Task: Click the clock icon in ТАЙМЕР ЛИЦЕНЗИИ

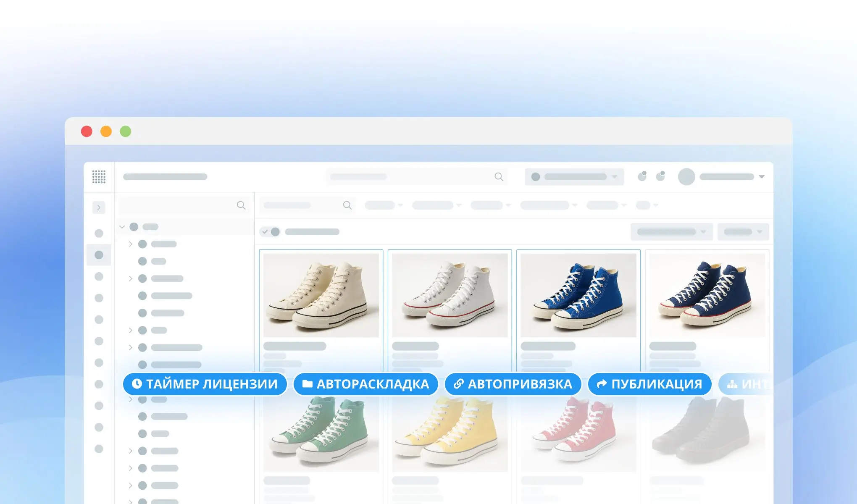Action: tap(137, 384)
